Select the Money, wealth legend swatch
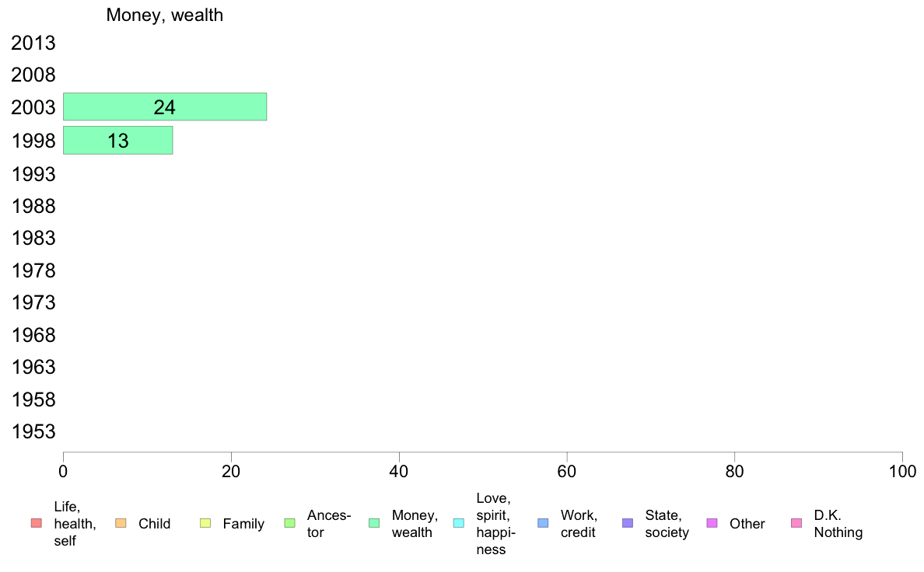 coord(374,523)
